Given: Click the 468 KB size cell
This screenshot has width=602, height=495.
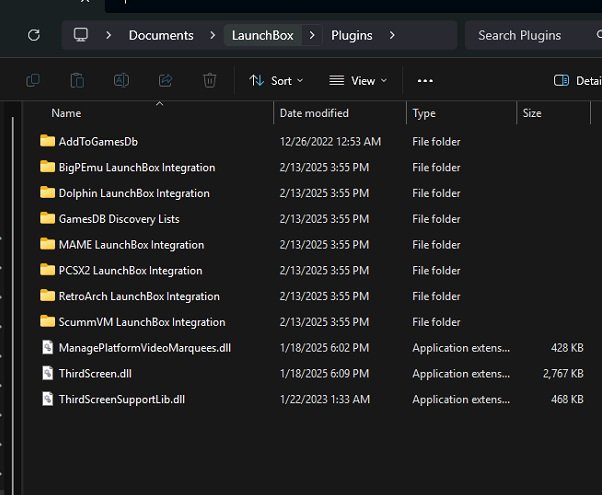Looking at the screenshot, I should [567, 399].
